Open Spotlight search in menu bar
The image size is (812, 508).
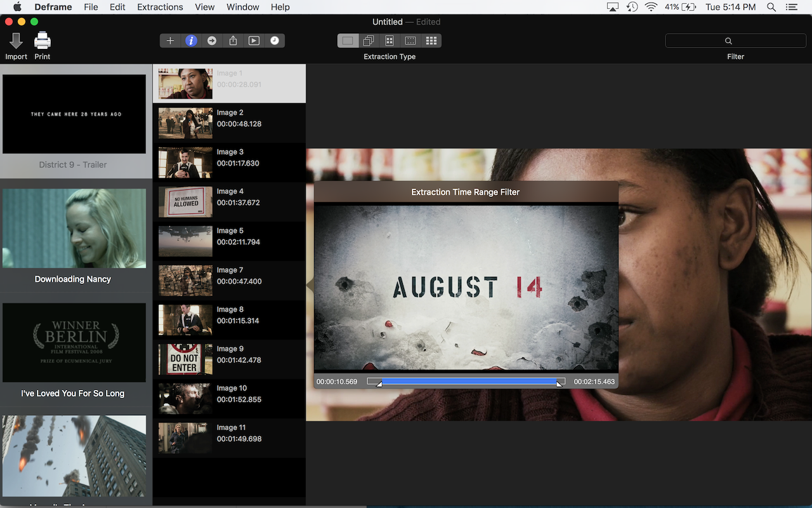[x=771, y=7]
